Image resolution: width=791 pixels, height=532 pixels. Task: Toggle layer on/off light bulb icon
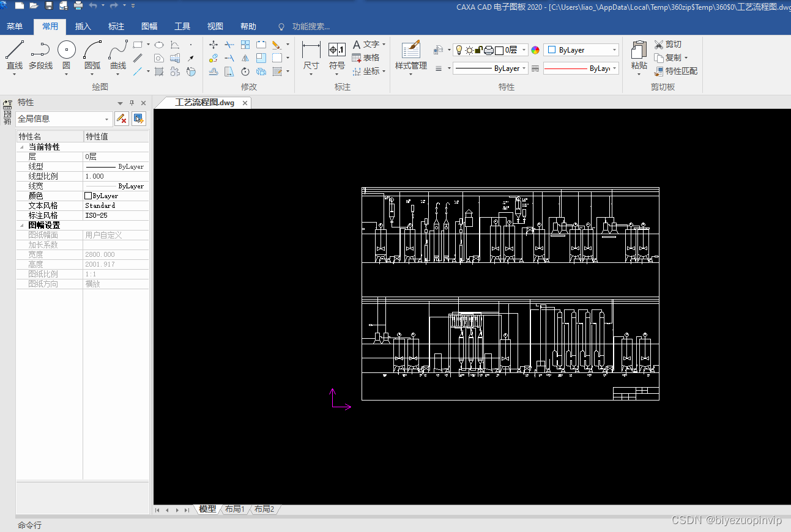[x=459, y=50]
